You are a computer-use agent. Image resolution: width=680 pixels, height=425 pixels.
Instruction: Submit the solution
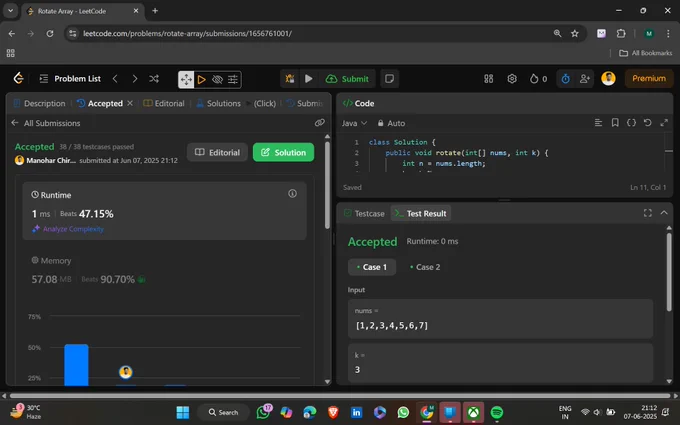(347, 78)
